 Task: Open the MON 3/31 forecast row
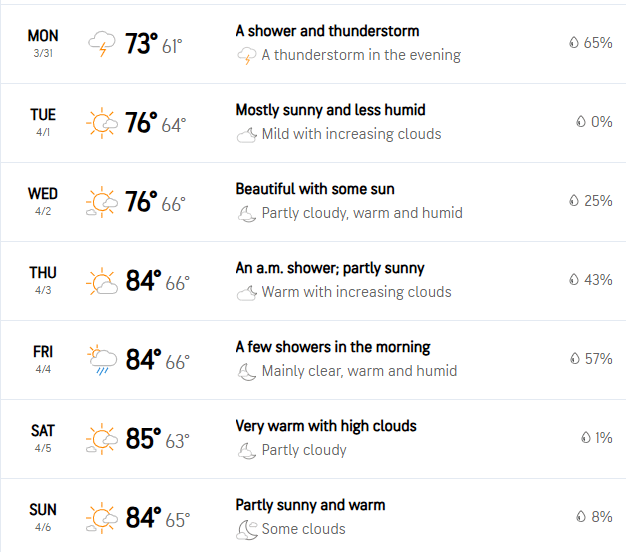click(43, 43)
